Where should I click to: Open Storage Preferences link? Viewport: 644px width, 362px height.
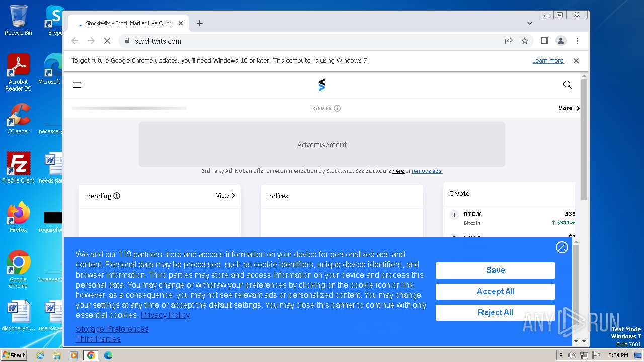click(x=112, y=329)
